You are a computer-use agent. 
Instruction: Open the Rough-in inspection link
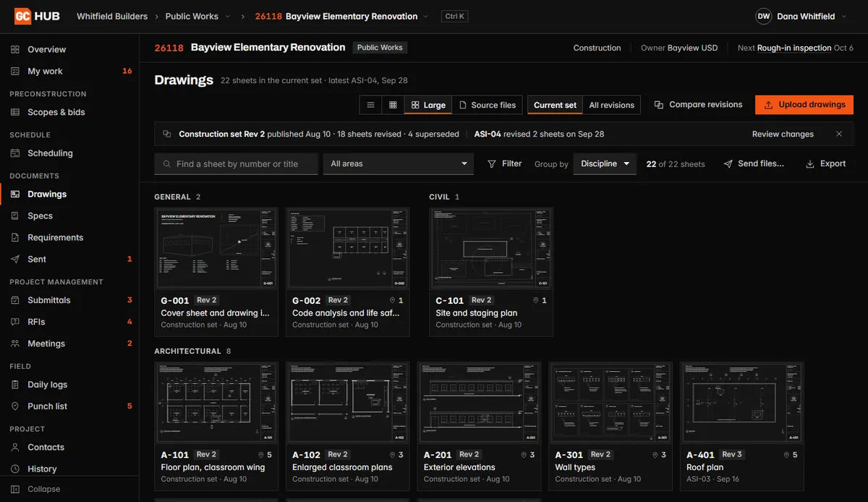pos(794,48)
